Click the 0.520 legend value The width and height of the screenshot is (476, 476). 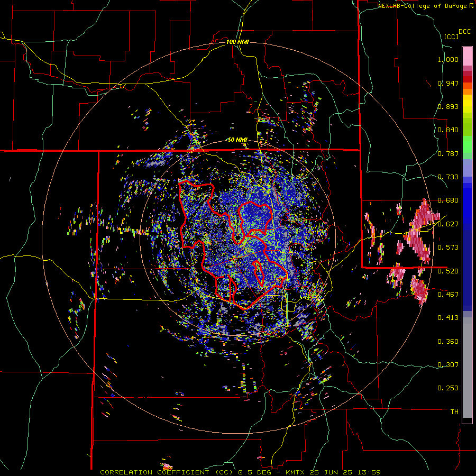448,271
